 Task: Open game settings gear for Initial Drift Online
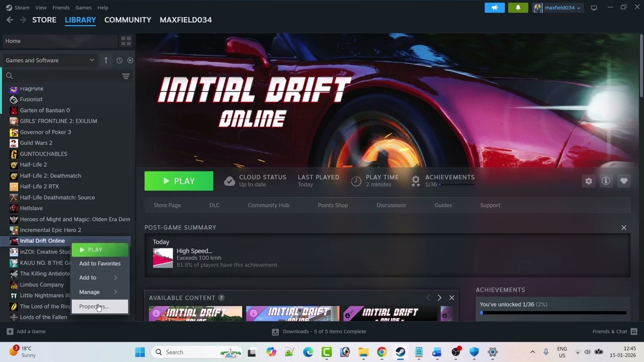click(x=588, y=181)
